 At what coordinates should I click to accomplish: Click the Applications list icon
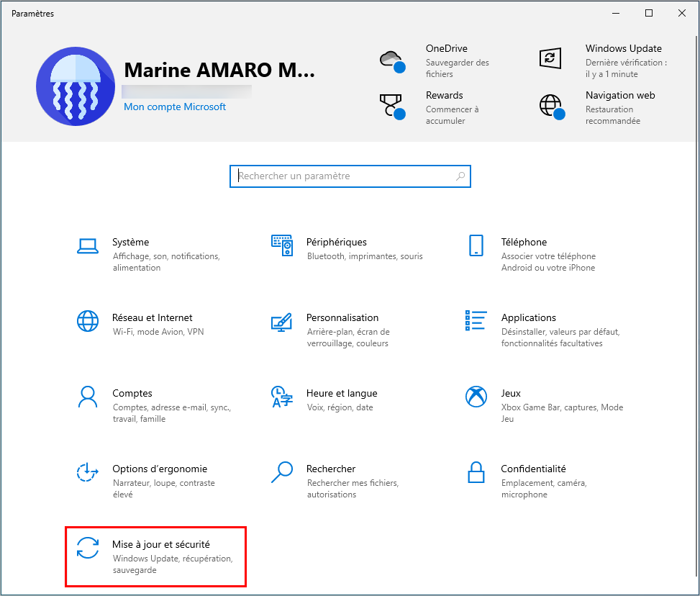[476, 321]
